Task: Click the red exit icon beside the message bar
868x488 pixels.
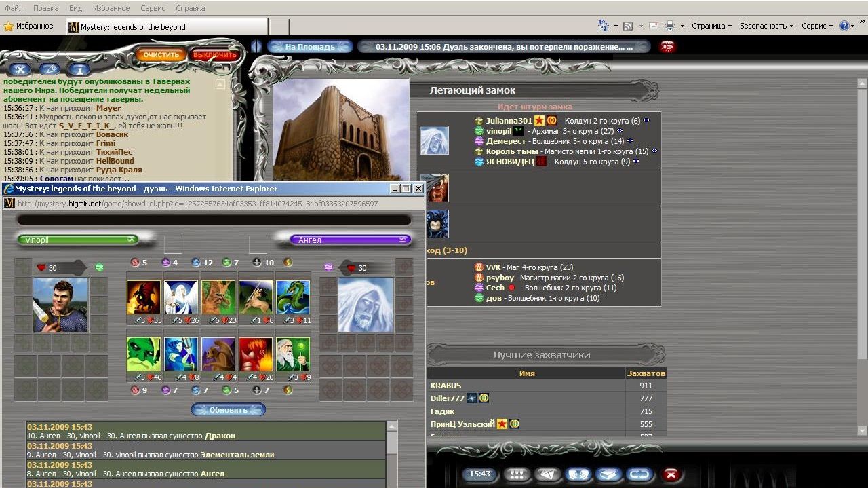Action: 668,47
